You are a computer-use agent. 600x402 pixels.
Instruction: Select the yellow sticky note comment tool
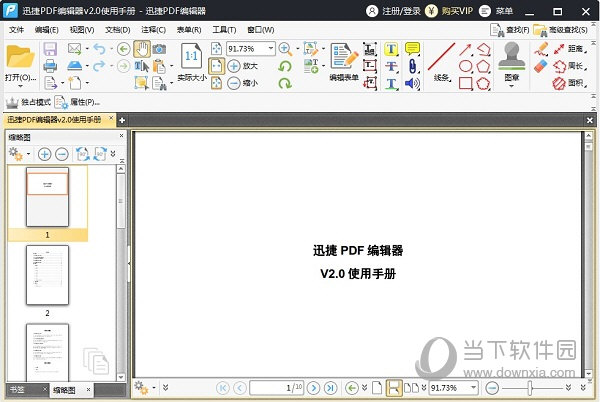[412, 49]
